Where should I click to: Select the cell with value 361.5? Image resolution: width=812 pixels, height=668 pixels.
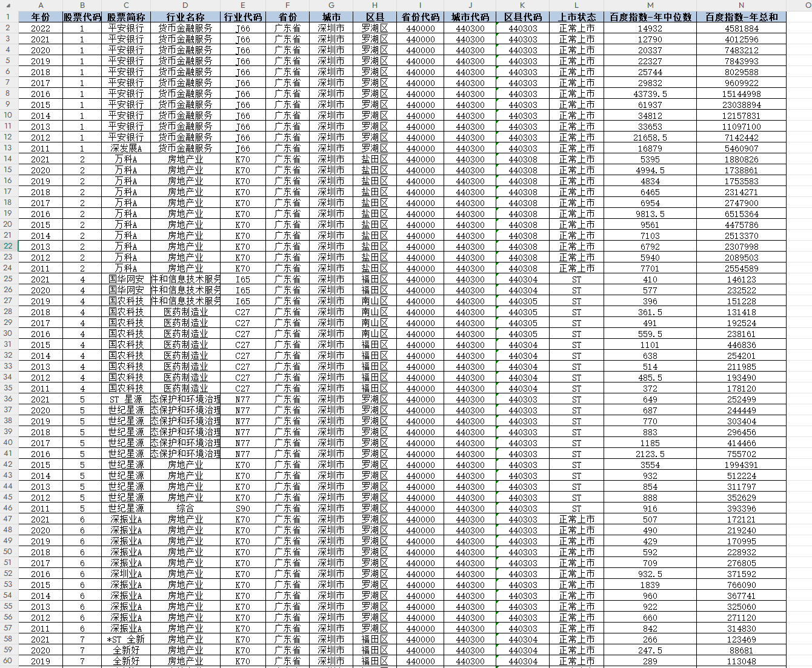650,312
